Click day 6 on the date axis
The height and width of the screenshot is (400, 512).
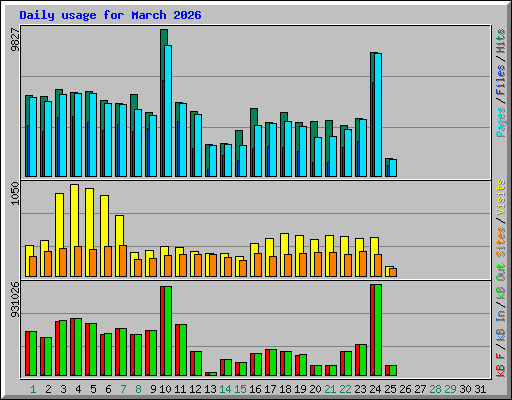coord(108,389)
